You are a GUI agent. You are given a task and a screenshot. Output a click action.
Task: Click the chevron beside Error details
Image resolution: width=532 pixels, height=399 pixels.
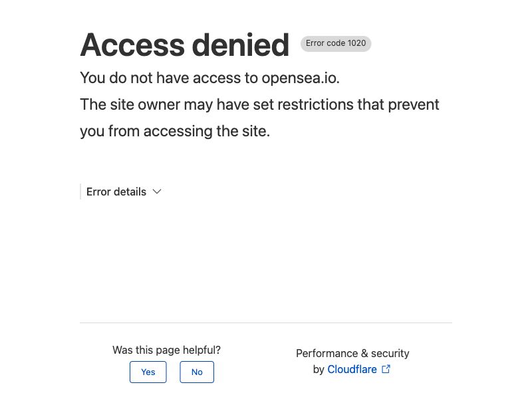tap(157, 192)
